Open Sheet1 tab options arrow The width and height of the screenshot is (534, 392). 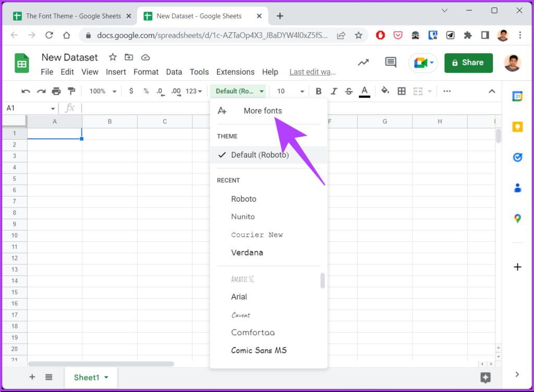click(106, 377)
